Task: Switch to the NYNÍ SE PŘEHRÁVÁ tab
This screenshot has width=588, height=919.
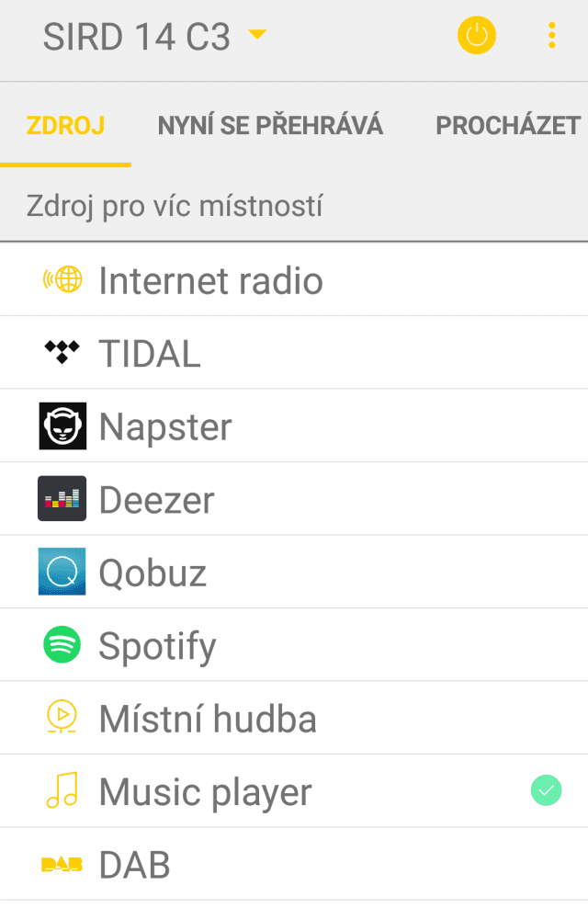Action: (270, 125)
